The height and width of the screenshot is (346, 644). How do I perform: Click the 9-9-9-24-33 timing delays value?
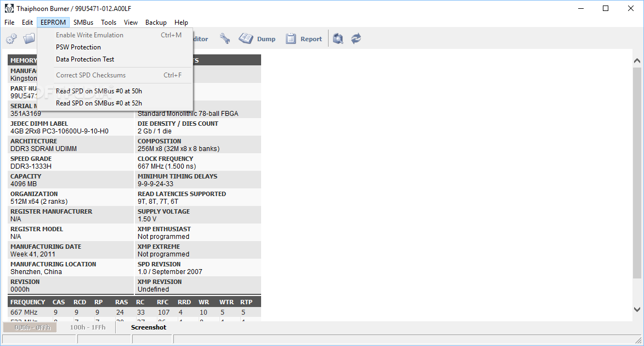point(156,184)
